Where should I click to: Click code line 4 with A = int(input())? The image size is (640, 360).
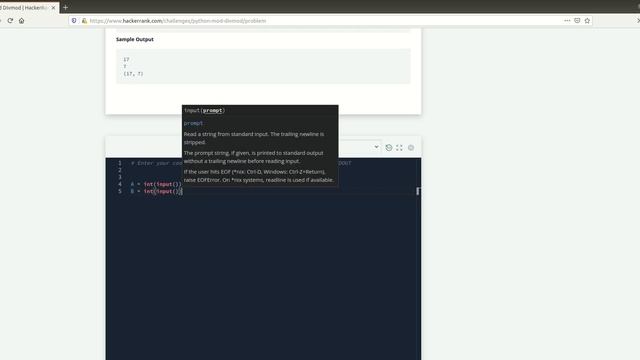156,184
